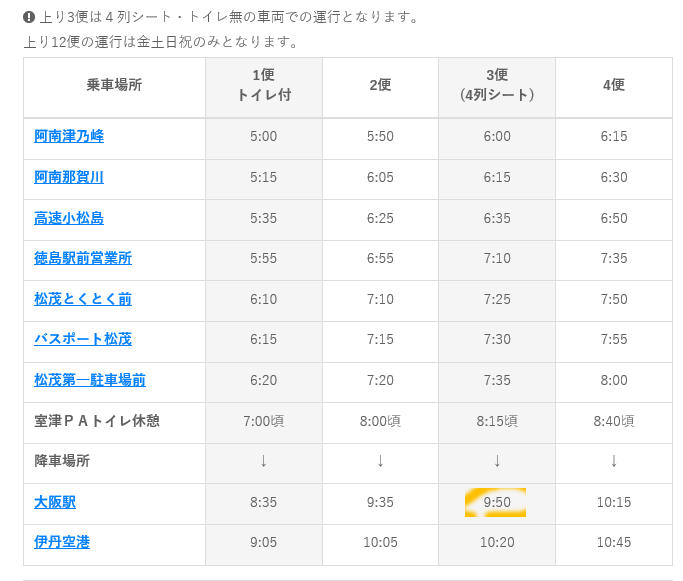This screenshot has height=581, width=683.
Task: Click the exclamation notice icon
Action: 29,17
